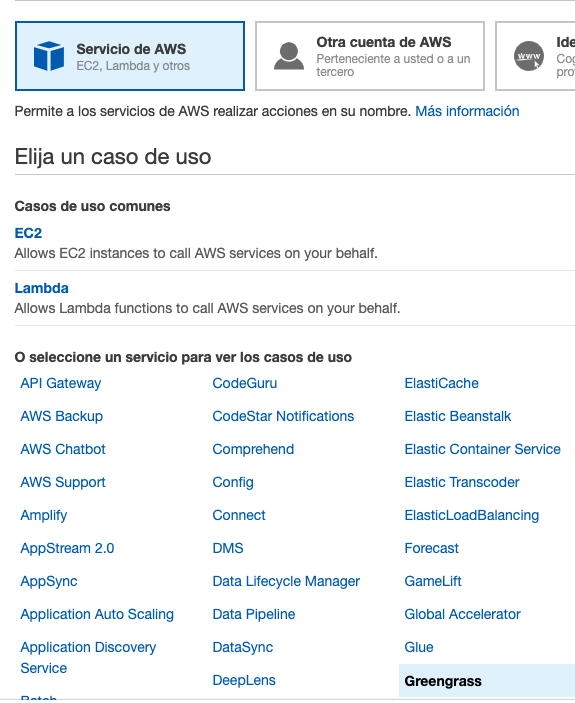575x703 pixels.
Task: Choose the Otra cuenta de AWS card
Action: click(370, 56)
